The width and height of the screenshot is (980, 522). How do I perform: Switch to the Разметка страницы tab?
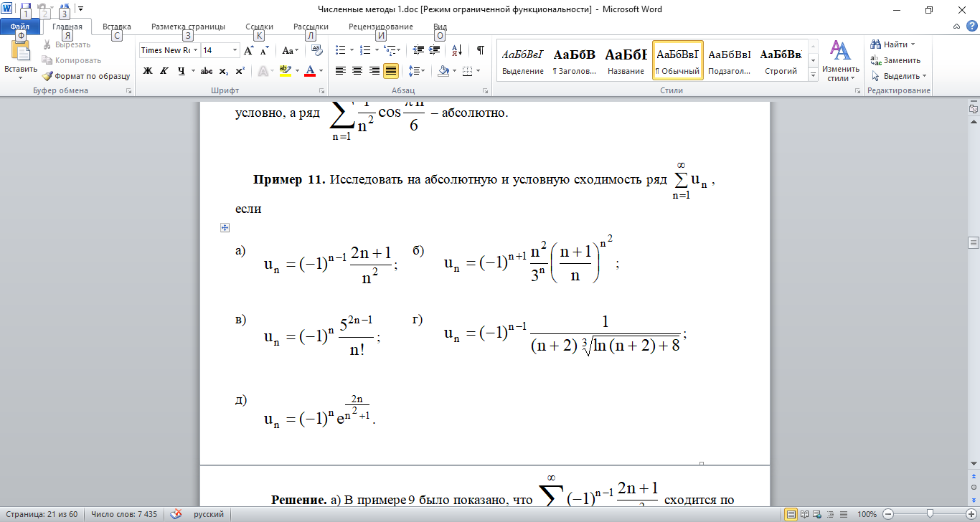click(x=188, y=27)
